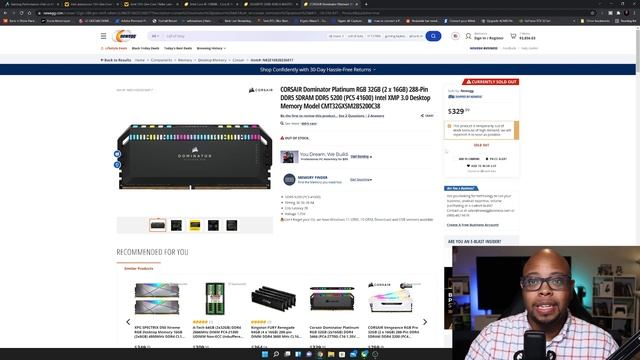Expand the search category All dropdown
The height and width of the screenshot is (360, 640).
pos(155,36)
